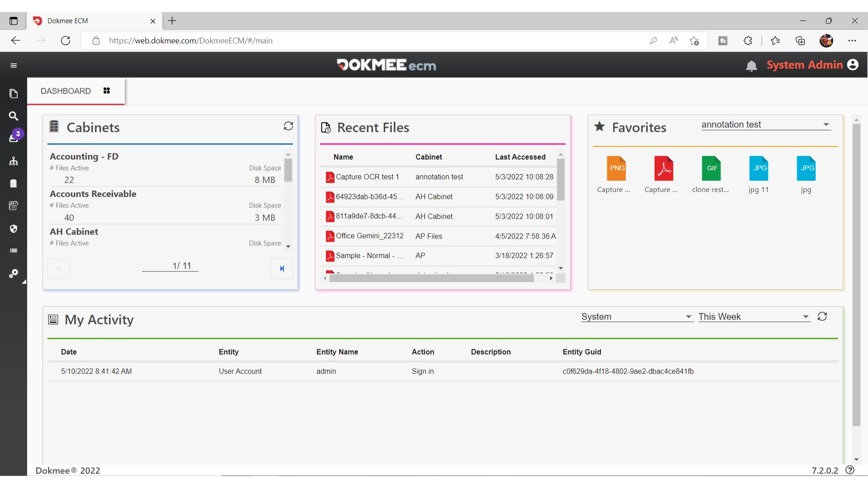The height and width of the screenshot is (488, 868).
Task: Open the search icon in left sidebar
Action: pyautogui.click(x=14, y=116)
